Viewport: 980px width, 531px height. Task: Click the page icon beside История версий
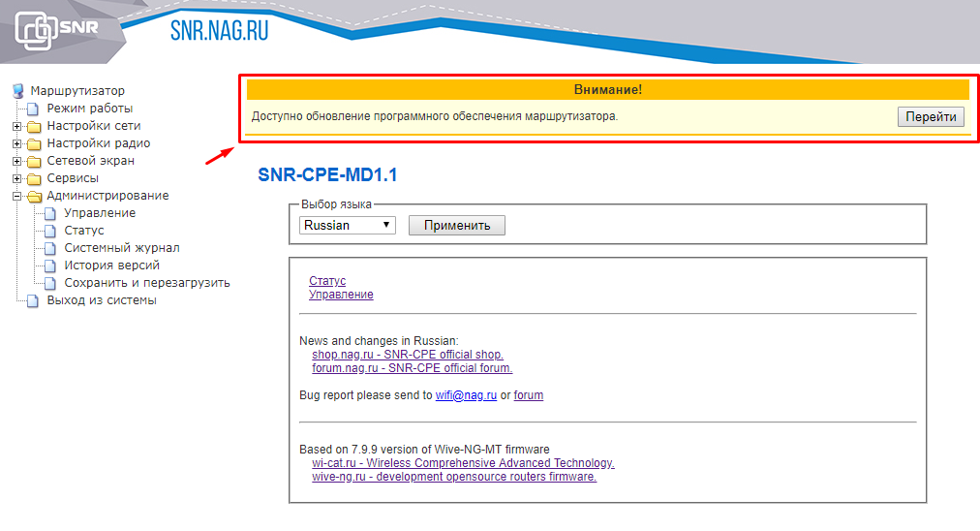tap(50, 266)
